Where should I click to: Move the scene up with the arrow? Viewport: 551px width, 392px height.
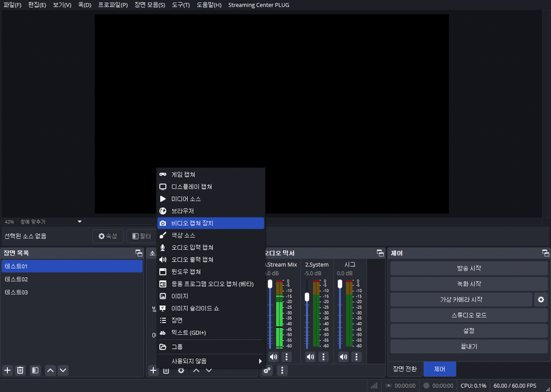[51, 370]
